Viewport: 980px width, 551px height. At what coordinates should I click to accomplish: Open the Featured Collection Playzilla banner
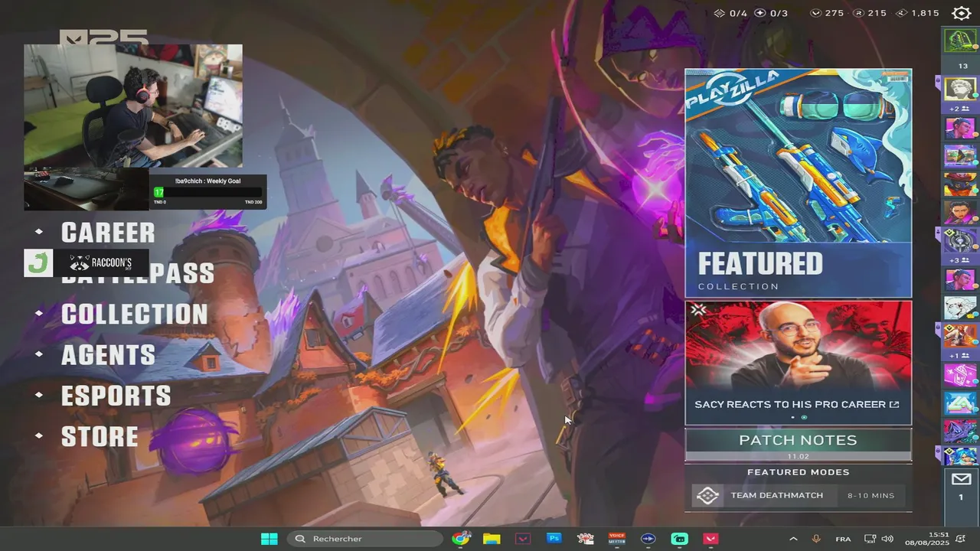tap(798, 183)
